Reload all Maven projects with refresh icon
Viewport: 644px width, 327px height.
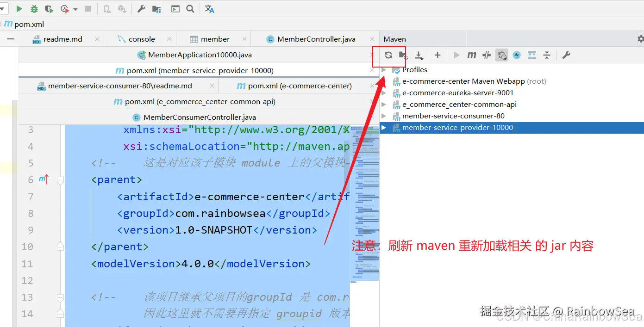coord(388,55)
